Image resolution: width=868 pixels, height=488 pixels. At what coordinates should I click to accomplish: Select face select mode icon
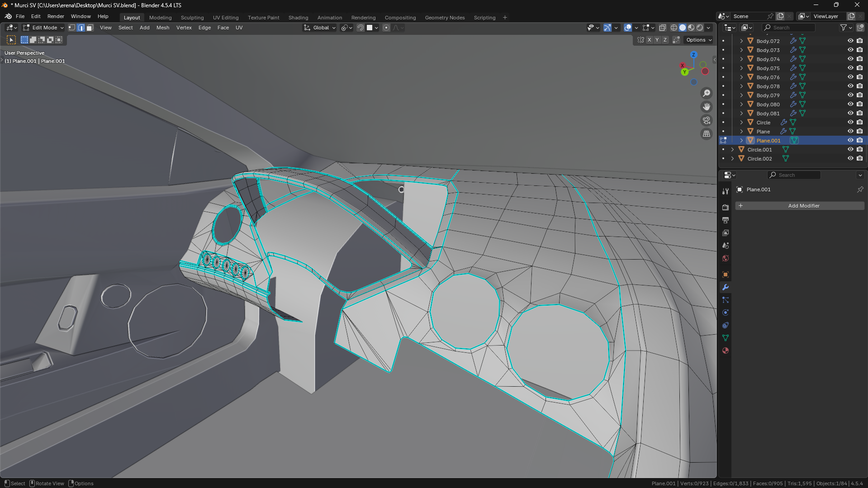pos(90,28)
